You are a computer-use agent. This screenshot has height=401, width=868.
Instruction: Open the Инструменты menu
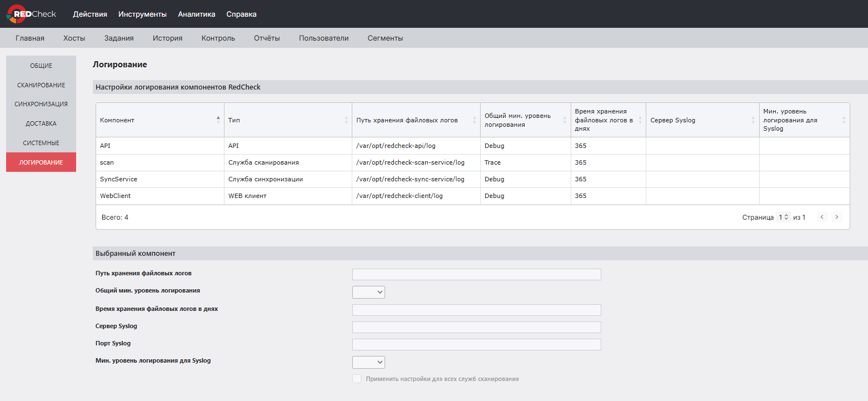(142, 14)
